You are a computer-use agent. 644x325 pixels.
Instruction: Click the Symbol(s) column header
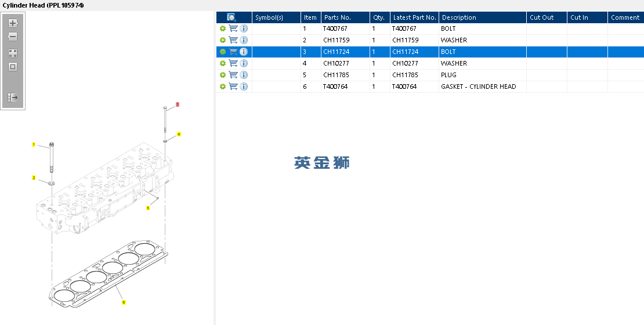tap(276, 17)
